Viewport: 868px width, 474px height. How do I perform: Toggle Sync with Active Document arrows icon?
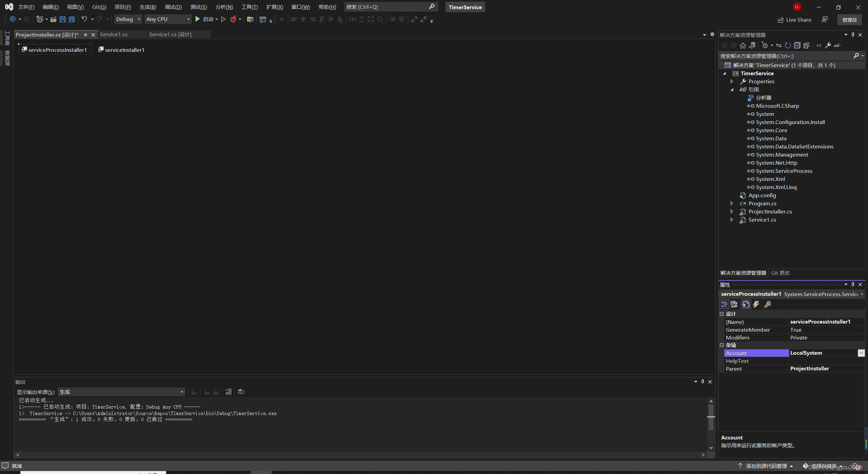(x=779, y=45)
